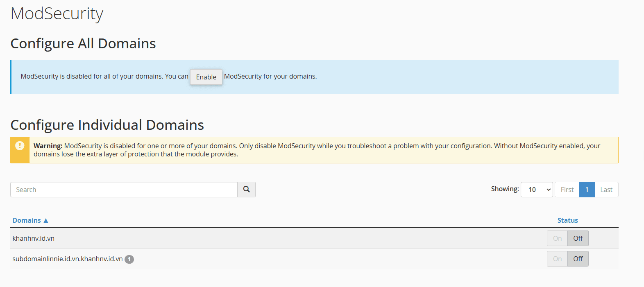
Task: Sort by the Domains column header
Action: coord(27,220)
